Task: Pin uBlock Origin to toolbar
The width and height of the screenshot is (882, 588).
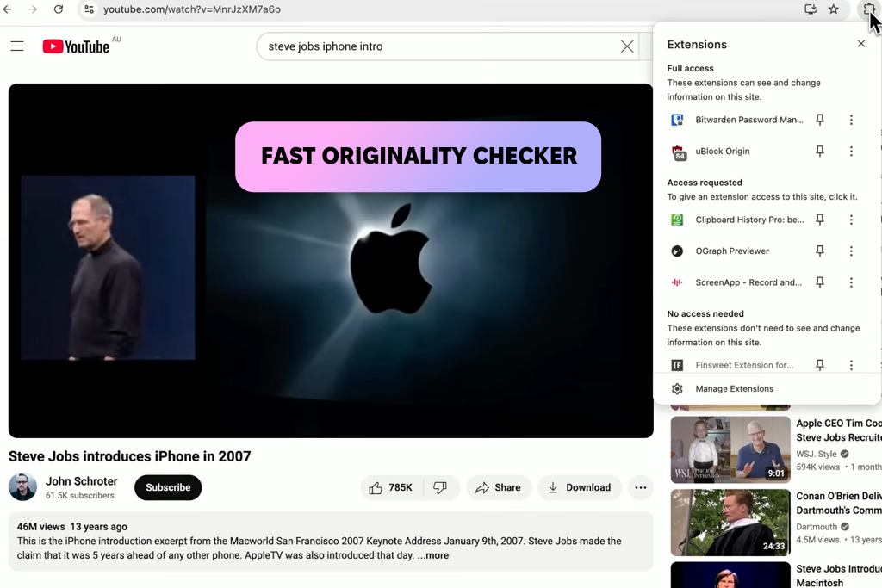Action: coord(820,152)
